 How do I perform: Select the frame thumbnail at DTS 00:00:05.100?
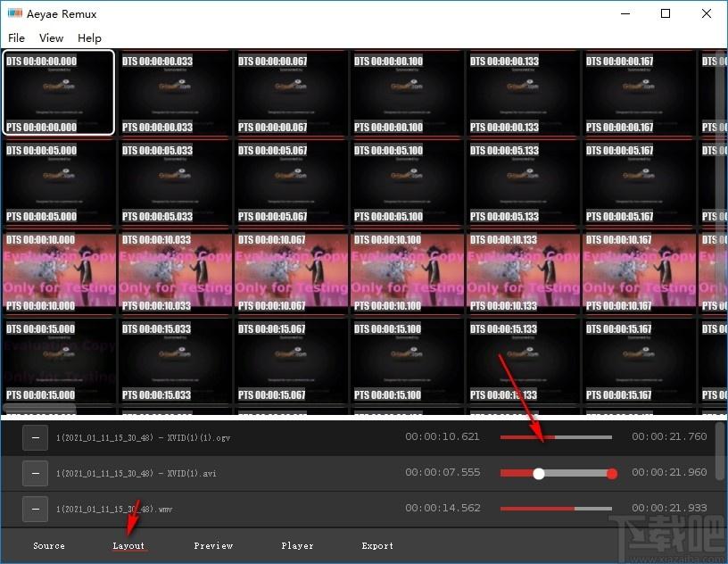click(407, 183)
